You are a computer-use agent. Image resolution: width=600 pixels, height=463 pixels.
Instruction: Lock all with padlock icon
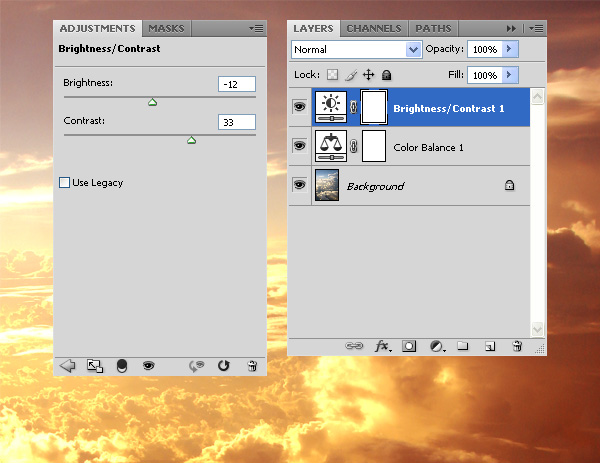pyautogui.click(x=386, y=75)
